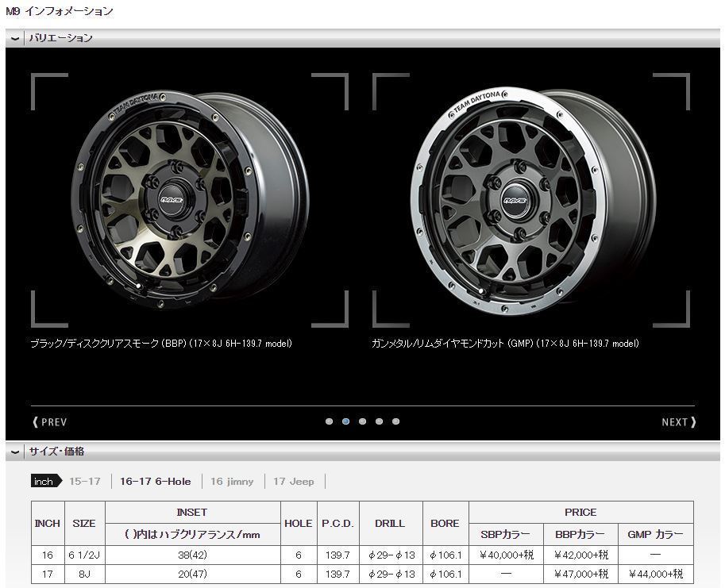The image size is (725, 588).
Task: Click the PREV carousel arrow
Action: [x=51, y=422]
